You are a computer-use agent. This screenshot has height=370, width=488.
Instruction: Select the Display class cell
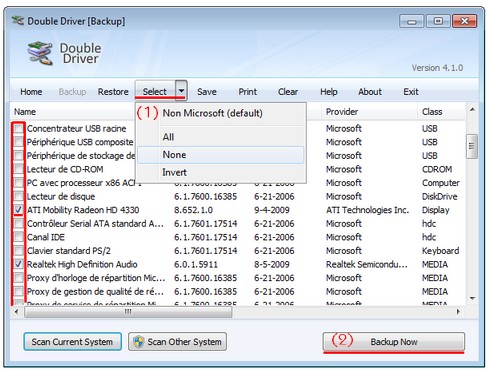[435, 210]
